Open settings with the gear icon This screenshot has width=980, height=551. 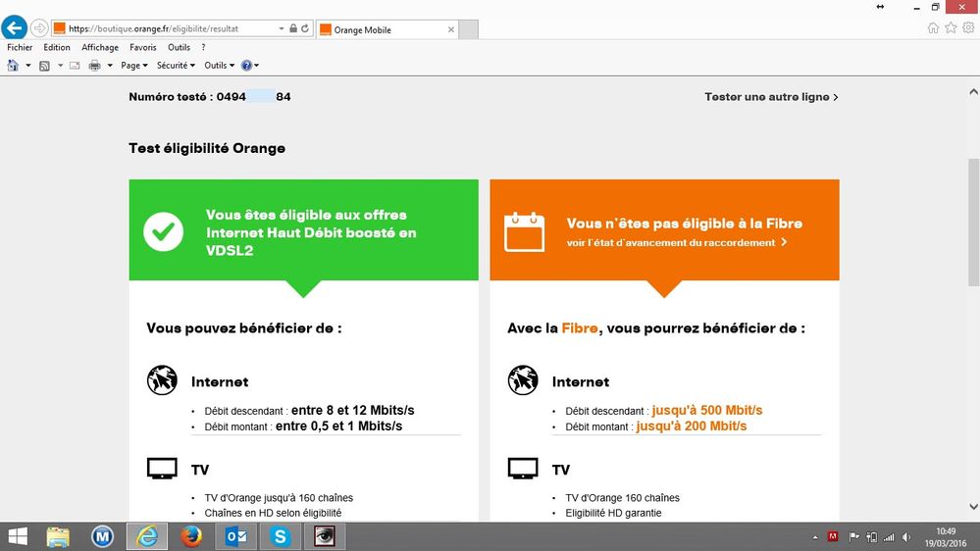pos(968,27)
